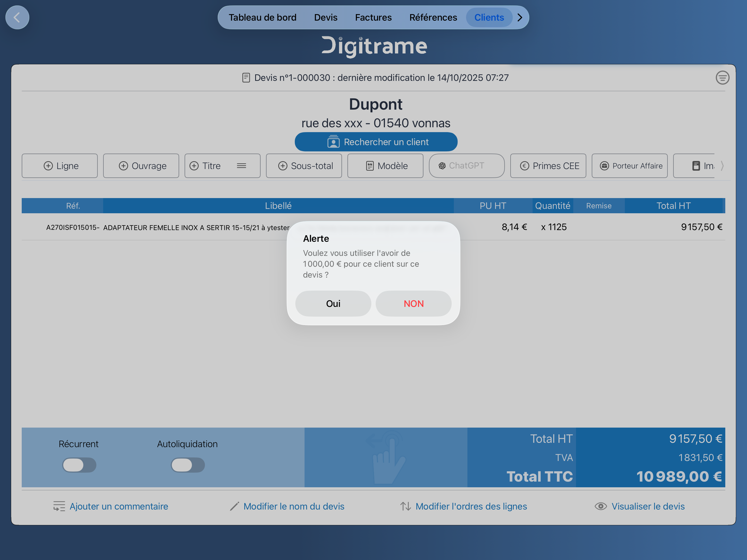Insert a Sous-total row
The width and height of the screenshot is (747, 560).
pos(304,166)
